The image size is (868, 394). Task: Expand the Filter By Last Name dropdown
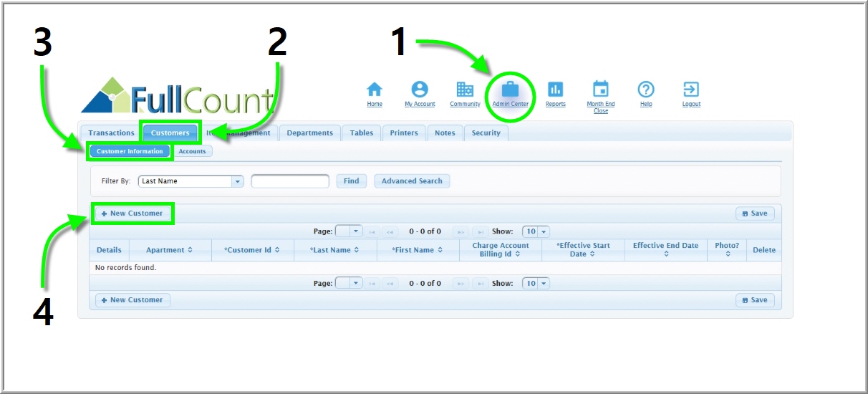click(238, 181)
